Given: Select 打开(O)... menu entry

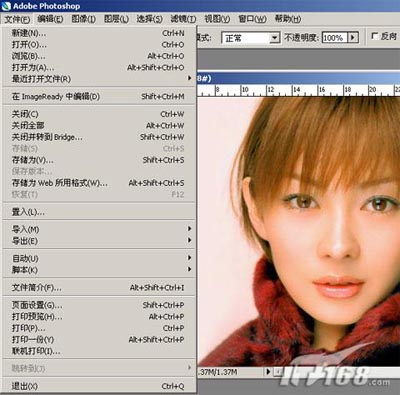Looking at the screenshot, I should (x=99, y=44).
